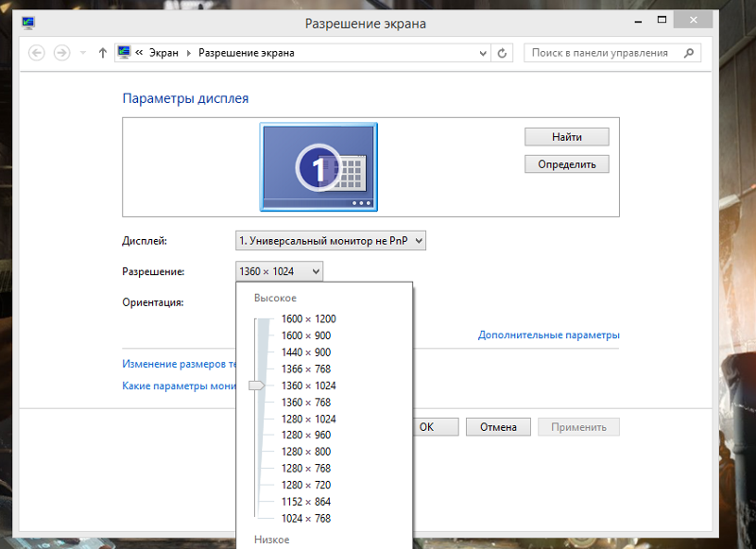The image size is (756, 549).
Task: Open Какие параметры монитора link
Action: (179, 386)
